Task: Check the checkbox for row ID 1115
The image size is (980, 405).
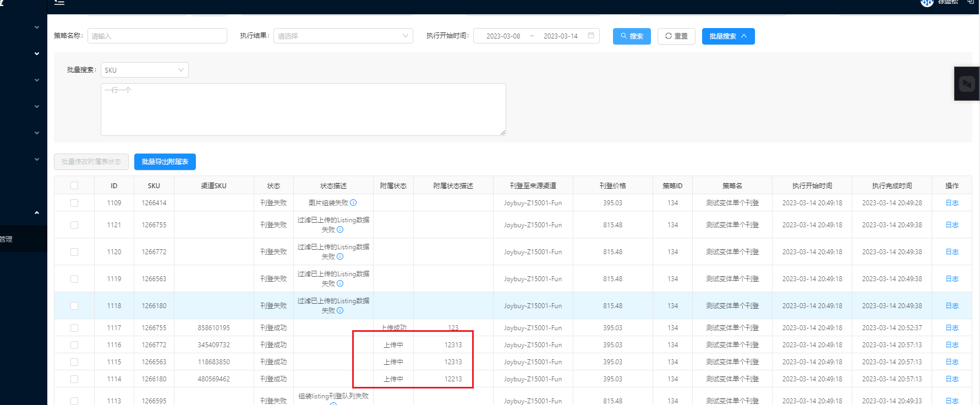Action: (x=74, y=362)
